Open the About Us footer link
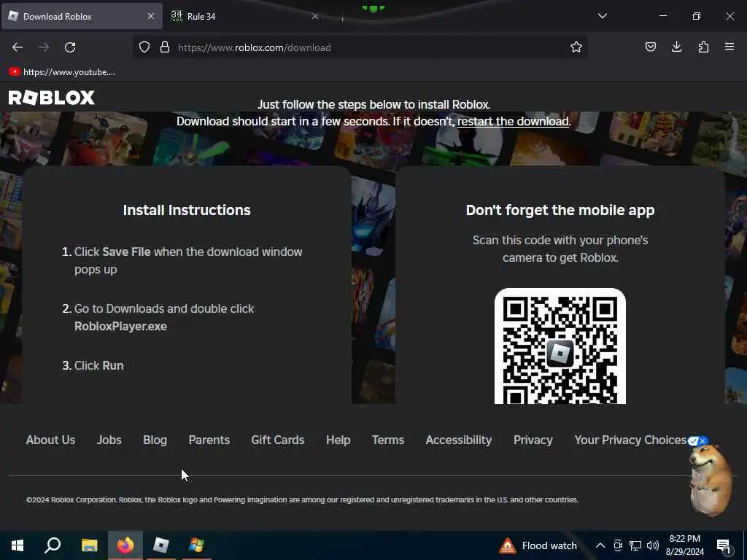The image size is (747, 560). [x=50, y=440]
